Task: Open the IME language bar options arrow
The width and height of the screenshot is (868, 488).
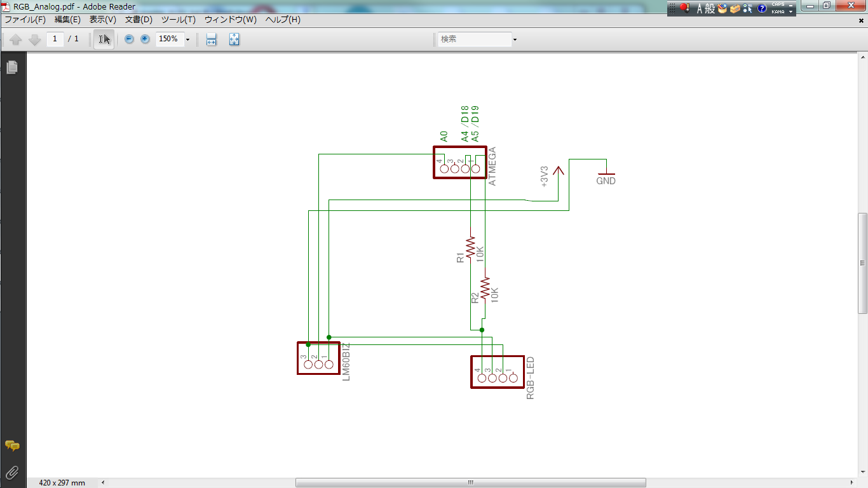Action: coord(791,11)
